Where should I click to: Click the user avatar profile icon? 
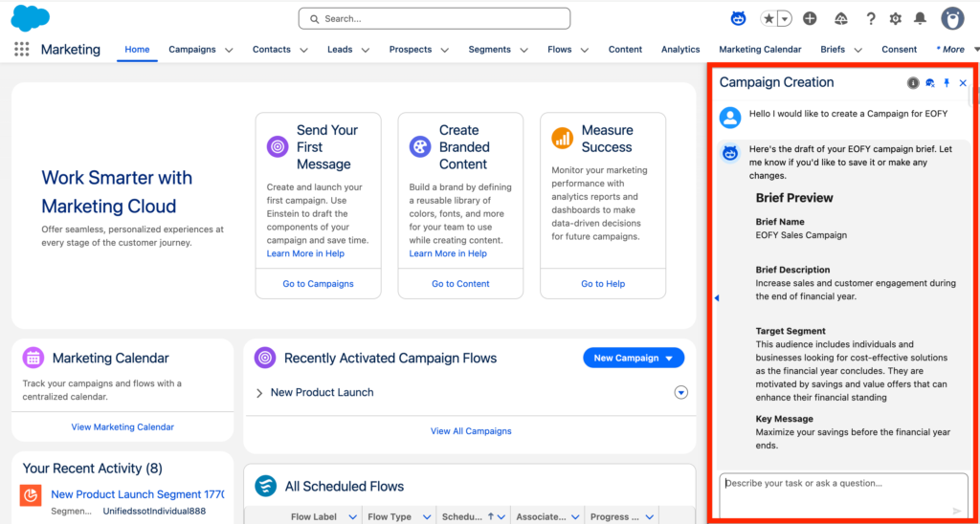(x=951, y=18)
